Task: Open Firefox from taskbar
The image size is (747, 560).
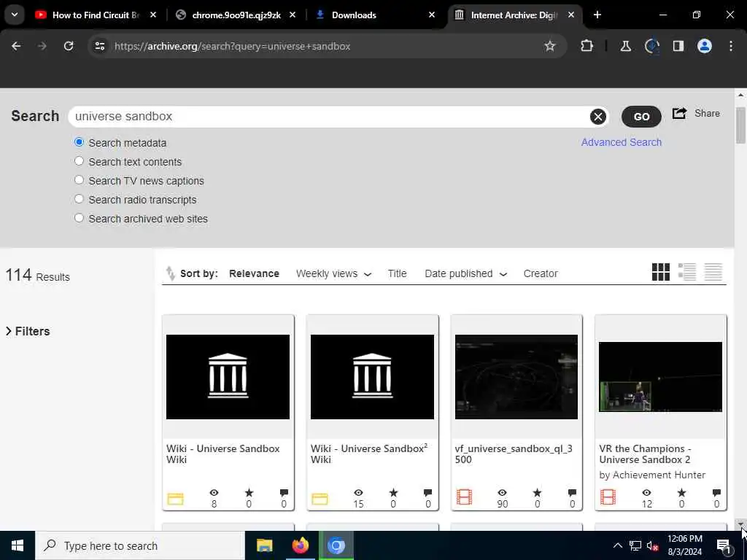Action: click(x=300, y=545)
